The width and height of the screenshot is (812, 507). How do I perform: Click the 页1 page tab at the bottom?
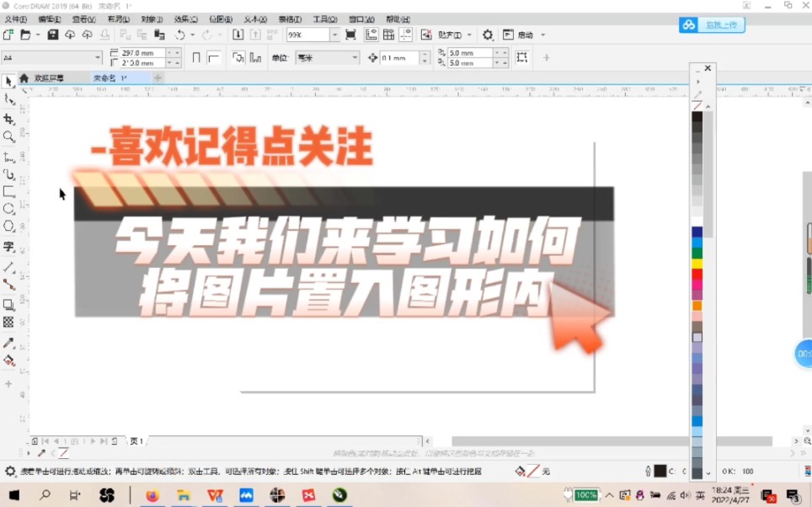135,440
